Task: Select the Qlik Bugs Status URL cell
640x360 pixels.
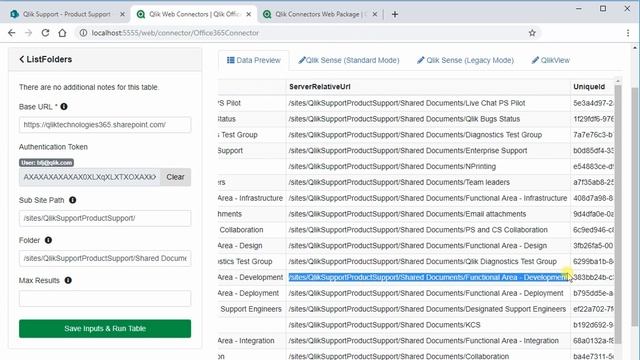Action: pyautogui.click(x=428, y=119)
